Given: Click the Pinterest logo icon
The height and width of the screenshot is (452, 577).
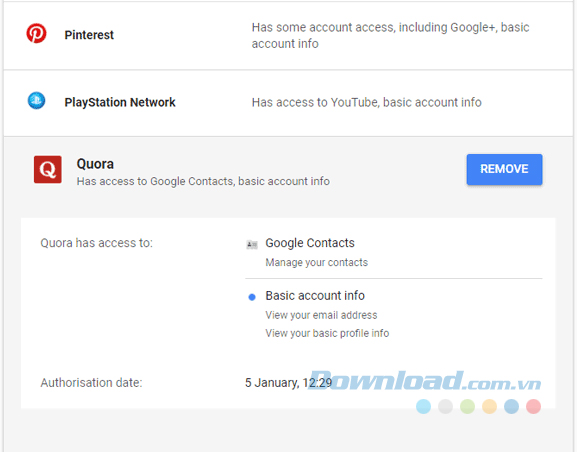Looking at the screenshot, I should pyautogui.click(x=36, y=33).
